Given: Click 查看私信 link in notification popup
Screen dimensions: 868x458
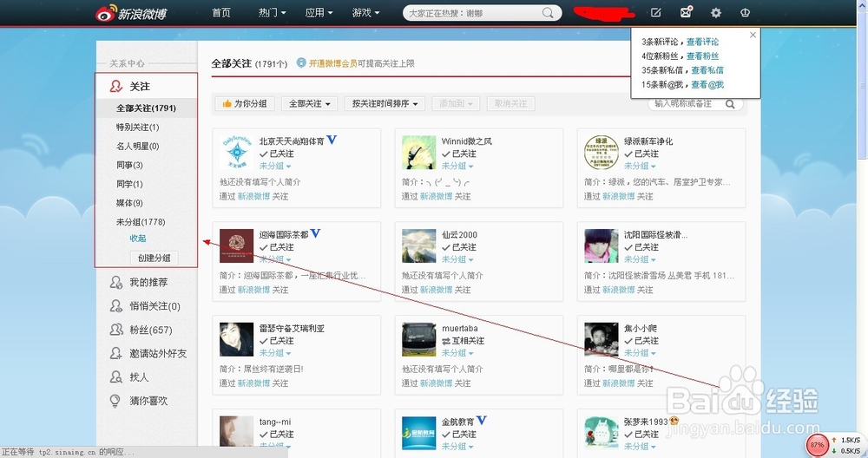Looking at the screenshot, I should [x=707, y=70].
